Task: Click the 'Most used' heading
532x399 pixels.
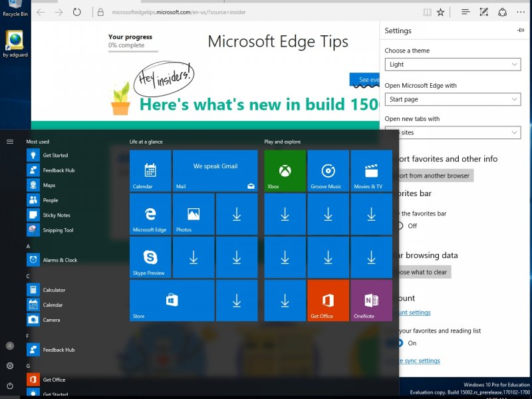Action: tap(38, 142)
